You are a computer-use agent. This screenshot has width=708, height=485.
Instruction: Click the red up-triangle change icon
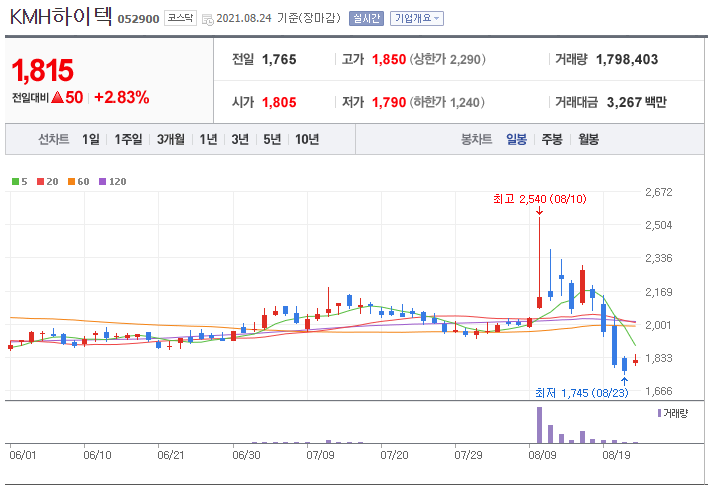(x=57, y=97)
